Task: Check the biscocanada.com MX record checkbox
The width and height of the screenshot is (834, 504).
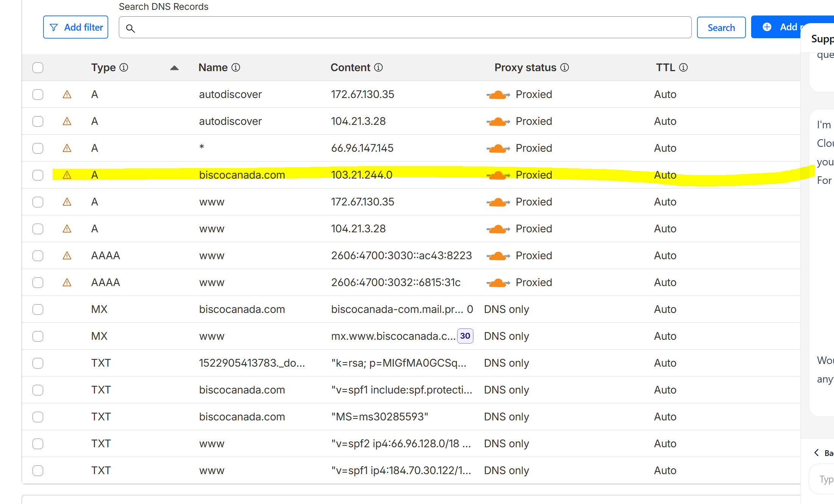Action: click(x=38, y=310)
